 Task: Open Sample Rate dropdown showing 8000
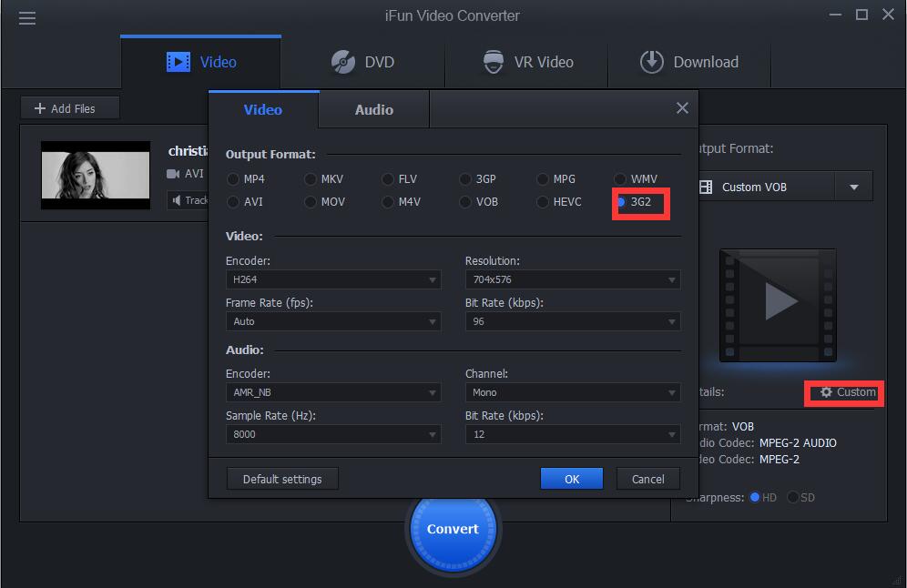pyautogui.click(x=333, y=434)
